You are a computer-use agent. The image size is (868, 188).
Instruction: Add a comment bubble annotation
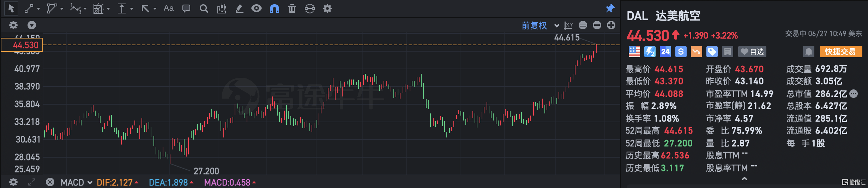point(186,8)
